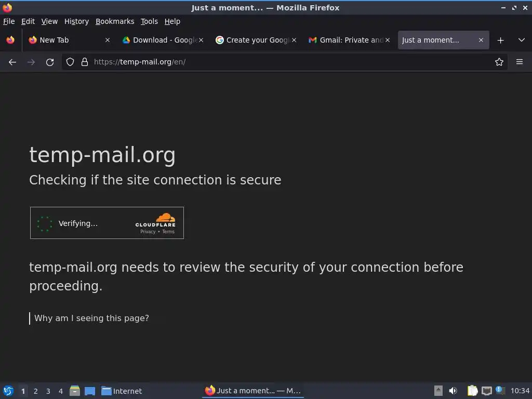Image resolution: width=532 pixels, height=399 pixels.
Task: Open the File menu
Action: point(9,21)
